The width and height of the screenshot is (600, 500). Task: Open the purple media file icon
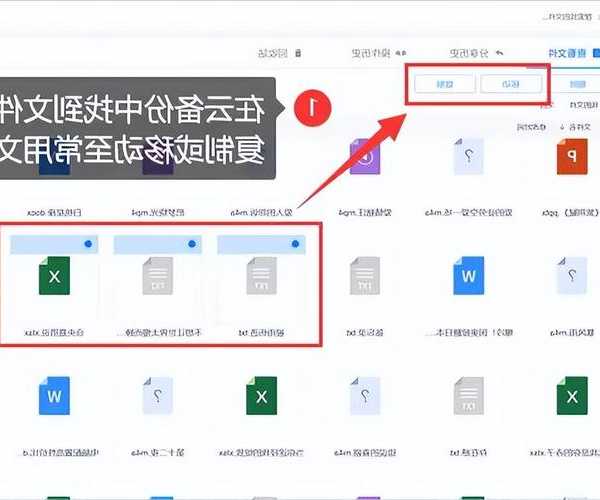(x=365, y=157)
